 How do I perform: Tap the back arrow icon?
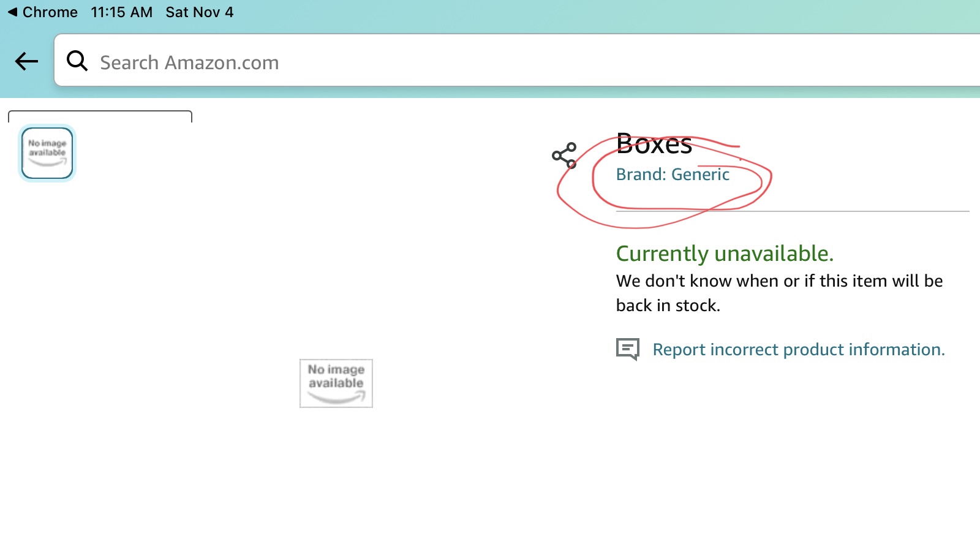coord(26,61)
